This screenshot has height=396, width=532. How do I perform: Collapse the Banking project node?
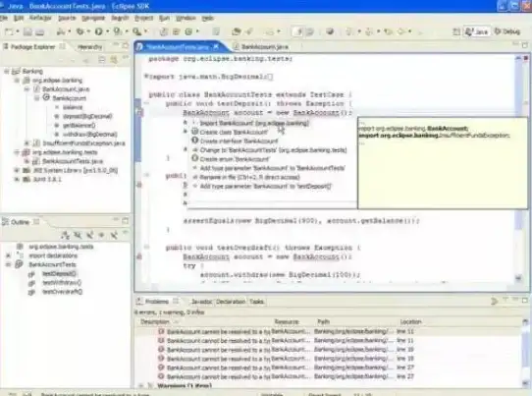coord(6,72)
